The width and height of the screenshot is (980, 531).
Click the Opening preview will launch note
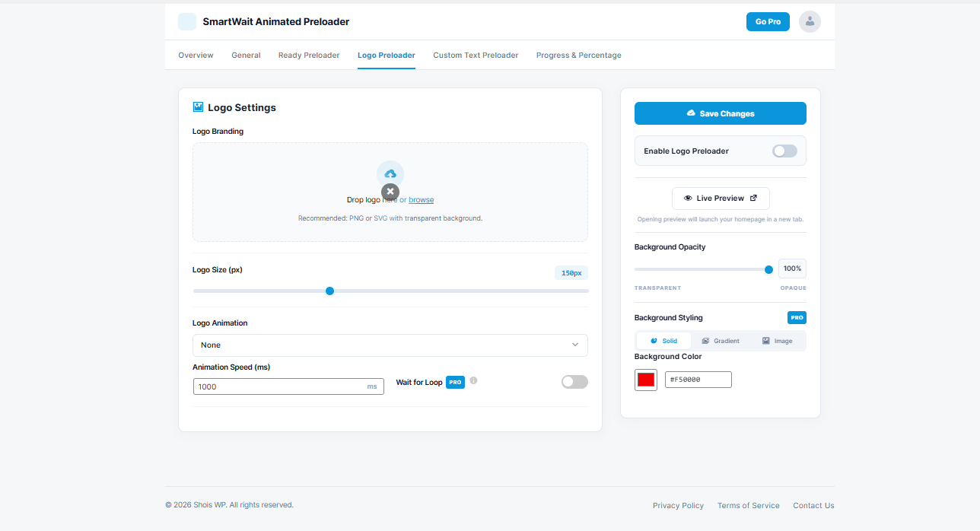click(x=721, y=219)
